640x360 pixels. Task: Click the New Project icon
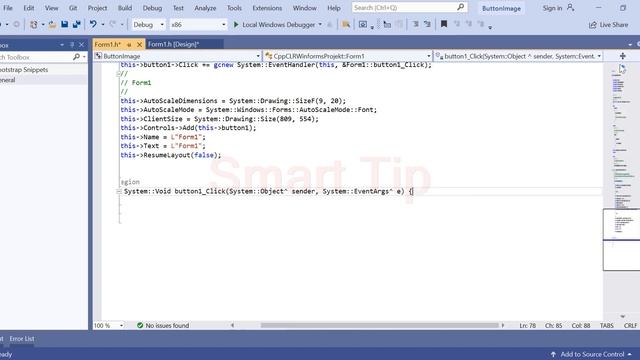point(33,24)
